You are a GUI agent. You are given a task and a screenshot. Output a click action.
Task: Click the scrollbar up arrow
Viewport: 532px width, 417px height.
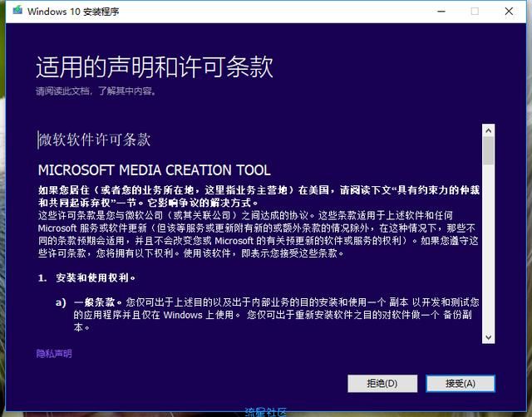coord(488,130)
